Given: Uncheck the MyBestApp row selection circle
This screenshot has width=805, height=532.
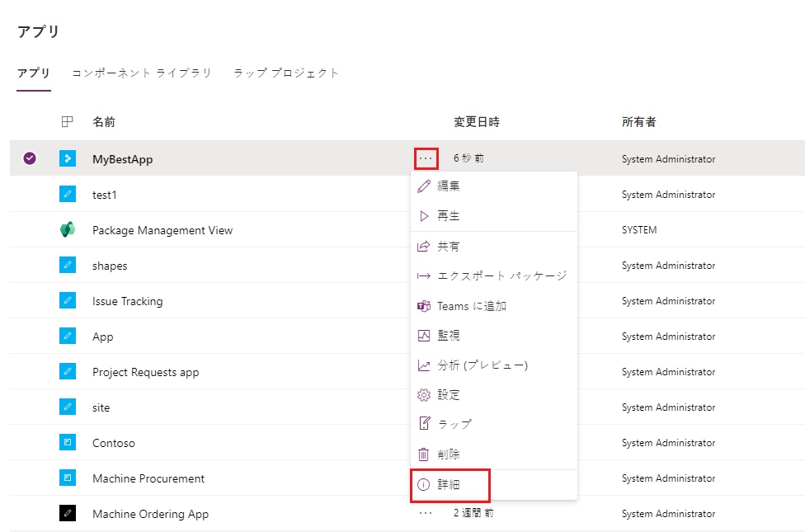Looking at the screenshot, I should (x=30, y=158).
